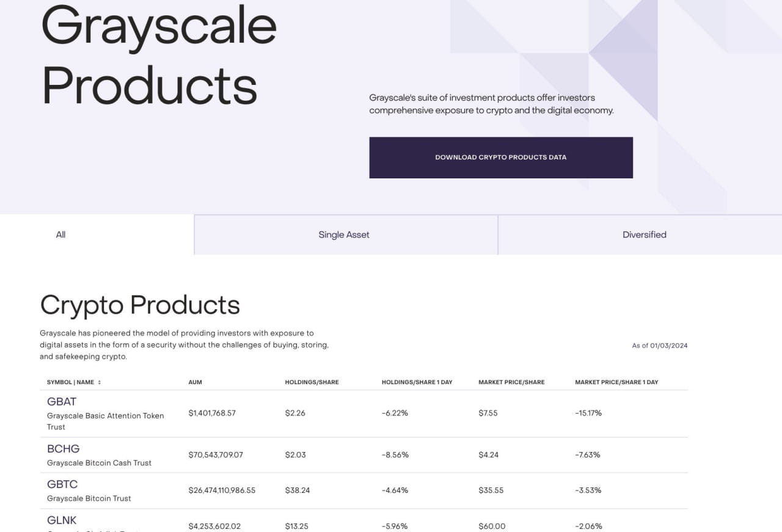The height and width of the screenshot is (532, 782).
Task: Click GLNK holdings 1 day change -5.96%
Action: 395,527
